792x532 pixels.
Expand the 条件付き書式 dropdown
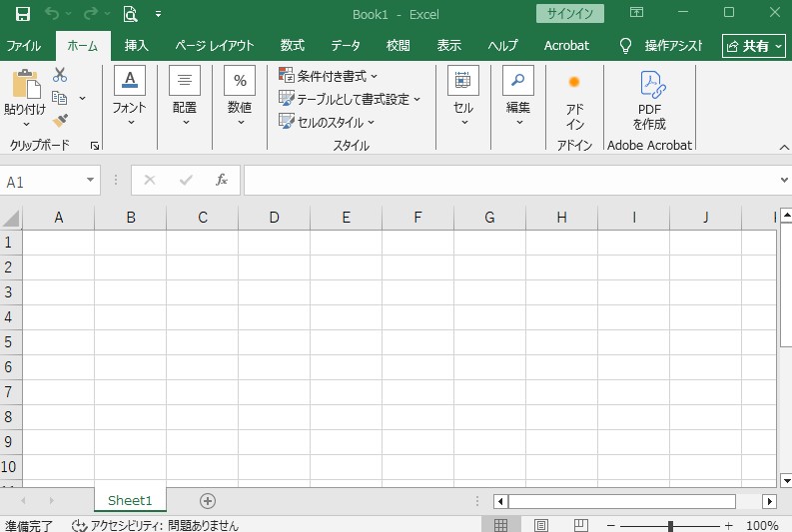[328, 76]
